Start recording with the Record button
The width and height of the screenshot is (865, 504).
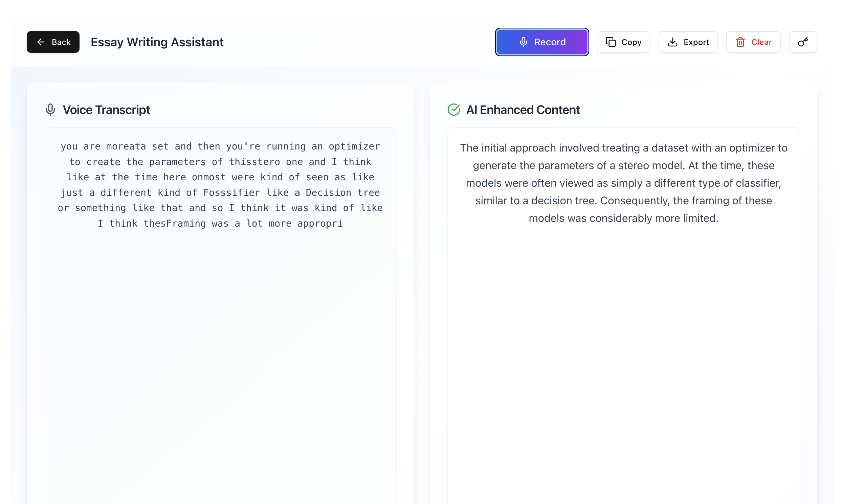542,42
